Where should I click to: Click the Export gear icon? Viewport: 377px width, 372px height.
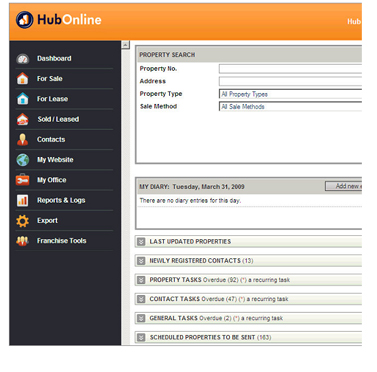coord(23,221)
